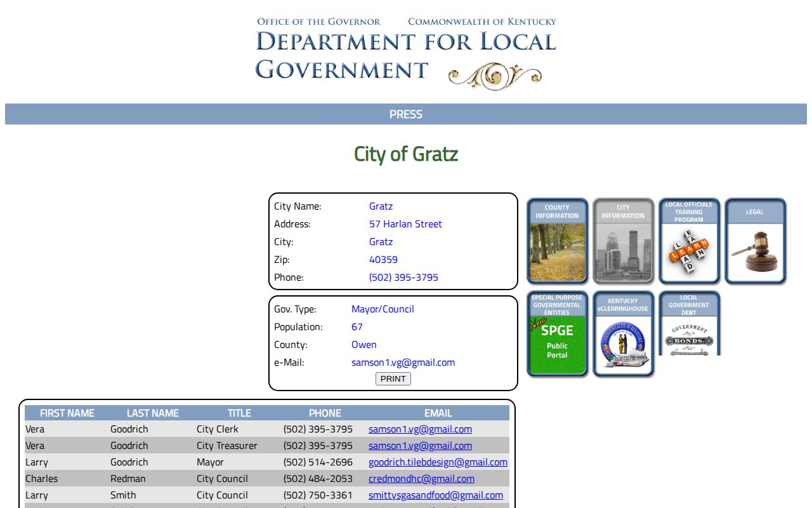Select the address 57 Harlan Street
The image size is (812, 508).
pos(405,224)
